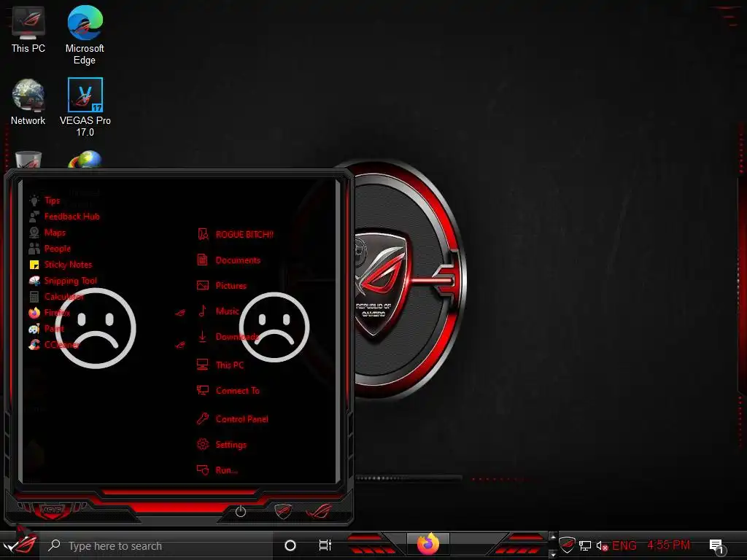Image resolution: width=747 pixels, height=560 pixels.
Task: Click the muted volume tray icon
Action: [602, 545]
